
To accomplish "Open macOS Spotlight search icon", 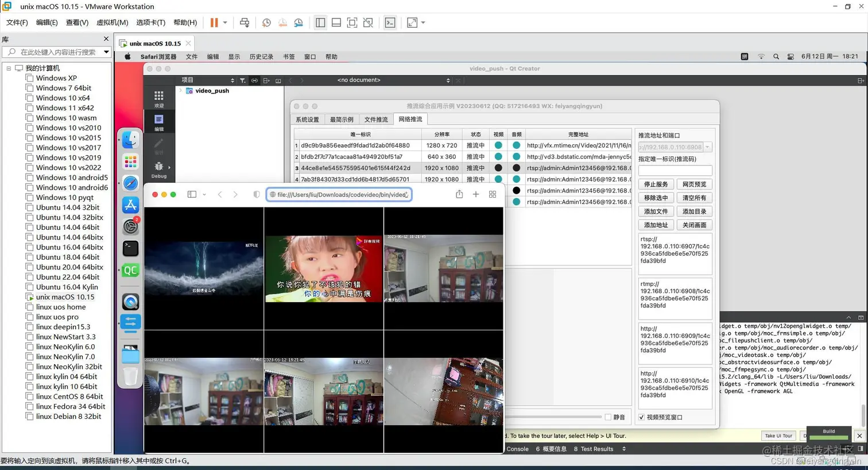I will (x=776, y=56).
